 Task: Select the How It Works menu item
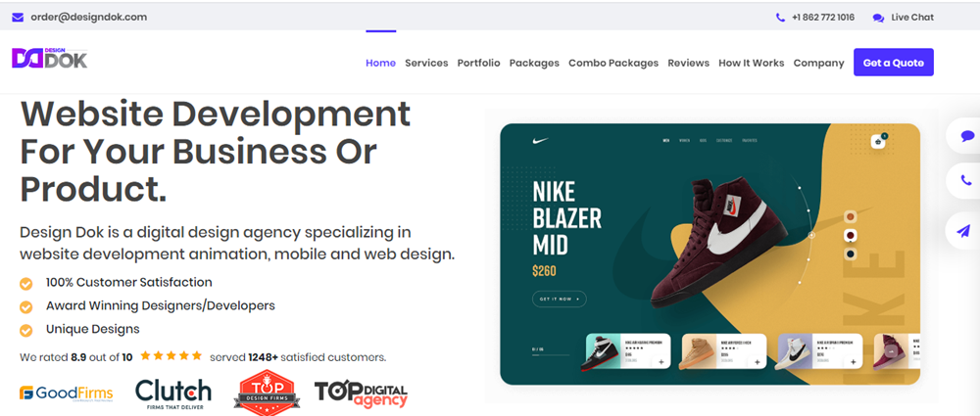tap(751, 63)
